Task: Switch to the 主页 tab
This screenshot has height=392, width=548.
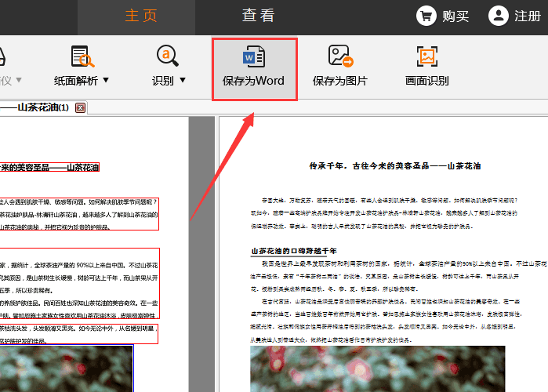Action: (142, 16)
